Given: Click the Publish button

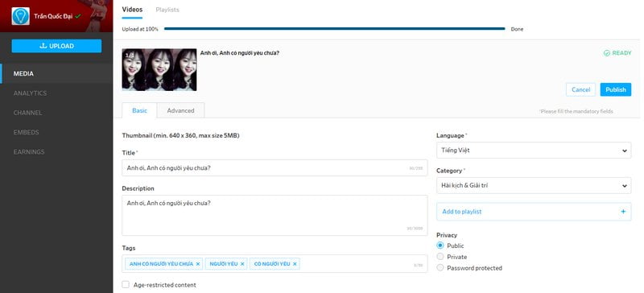Looking at the screenshot, I should [x=616, y=89].
